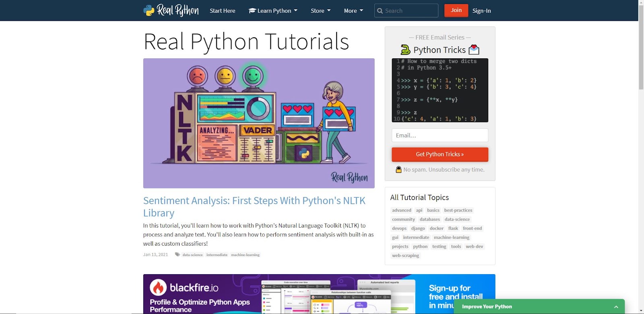The image size is (644, 314).
Task: Go to Start Here page
Action: tap(223, 11)
